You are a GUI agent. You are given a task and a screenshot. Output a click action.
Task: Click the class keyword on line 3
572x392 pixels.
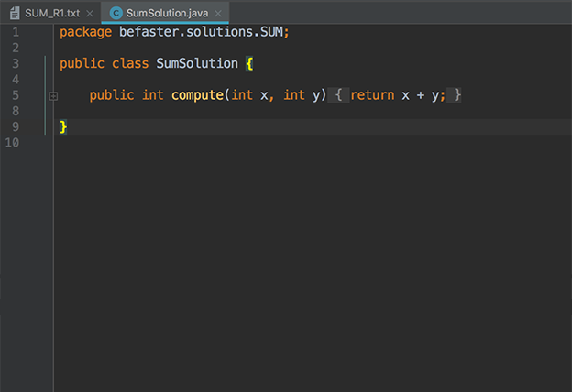click(127, 63)
